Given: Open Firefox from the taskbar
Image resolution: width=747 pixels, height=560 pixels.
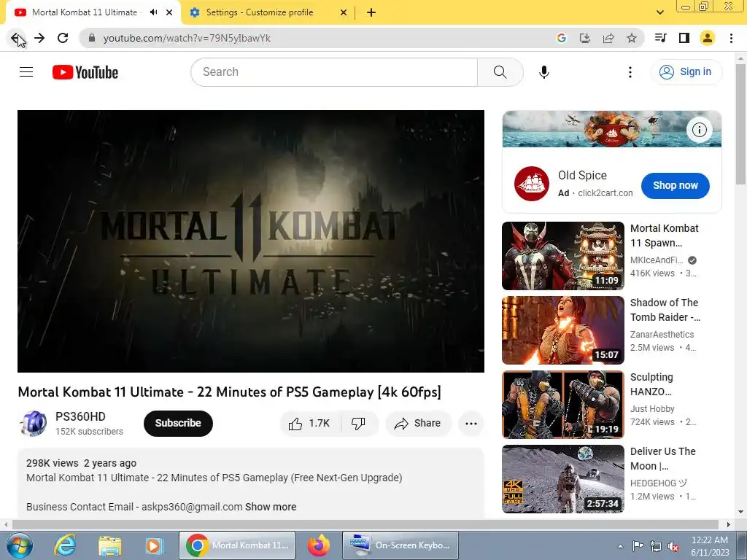Looking at the screenshot, I should tap(319, 545).
